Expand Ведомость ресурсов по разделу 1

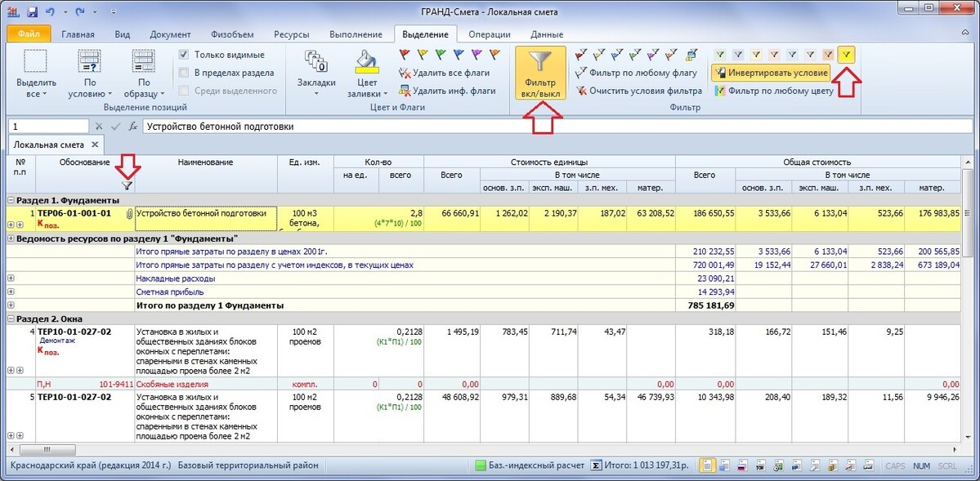pos(11,238)
